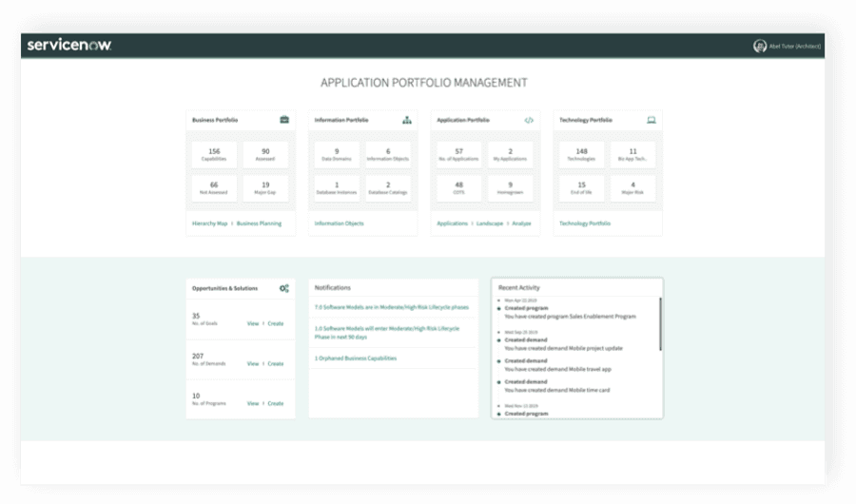Open the Information Objects footer link
The height and width of the screenshot is (504, 856).
coord(339,223)
